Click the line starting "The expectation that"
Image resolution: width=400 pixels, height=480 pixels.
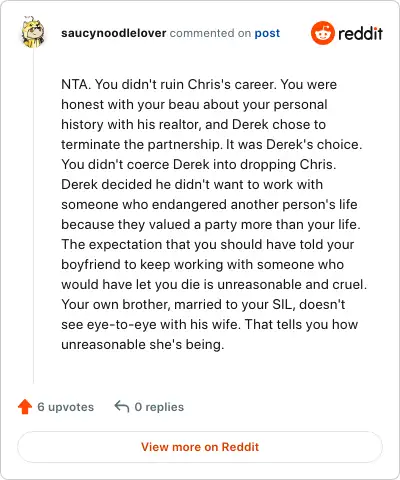(x=208, y=245)
